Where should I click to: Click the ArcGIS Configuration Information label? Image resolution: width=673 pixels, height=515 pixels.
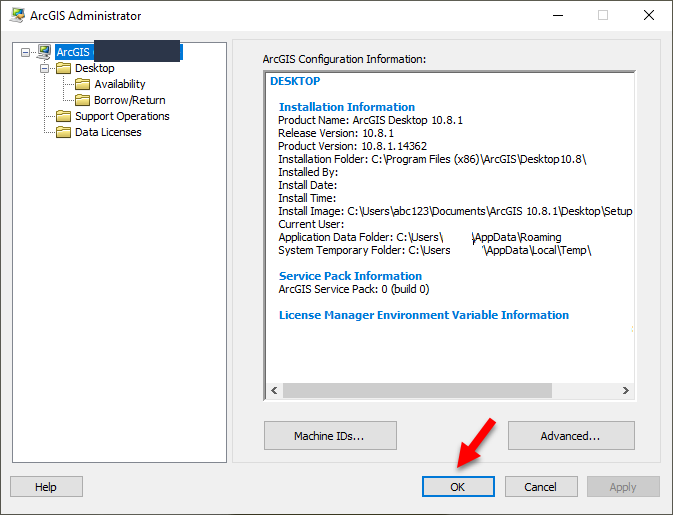(344, 59)
